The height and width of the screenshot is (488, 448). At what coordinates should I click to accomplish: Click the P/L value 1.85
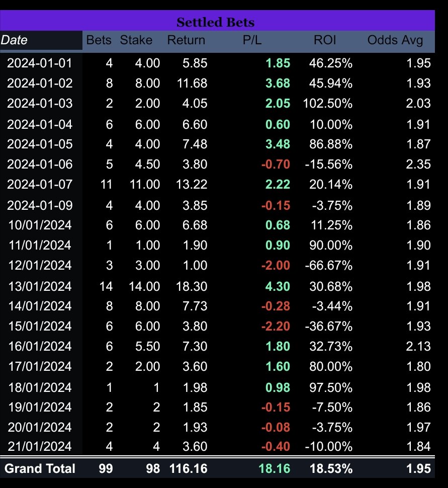pos(278,63)
